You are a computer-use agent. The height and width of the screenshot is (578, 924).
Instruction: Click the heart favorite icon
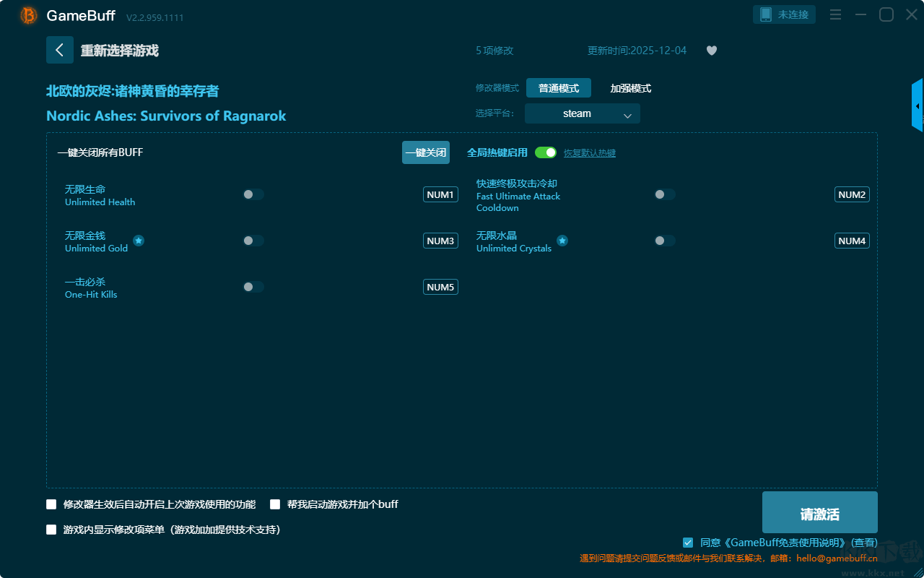711,51
